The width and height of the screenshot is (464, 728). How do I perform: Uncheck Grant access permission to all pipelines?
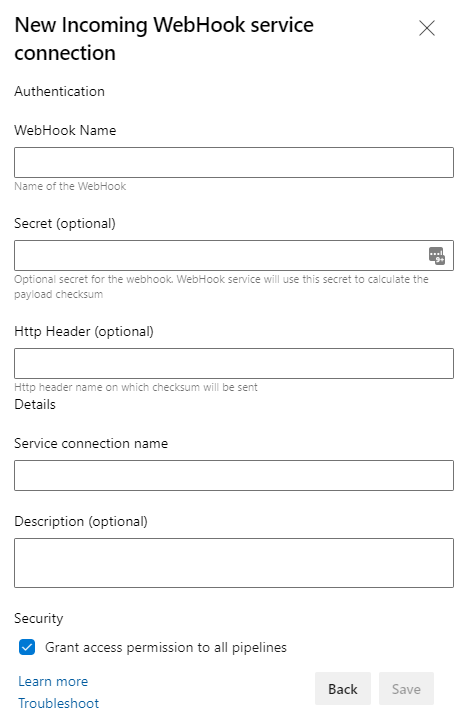(27, 647)
